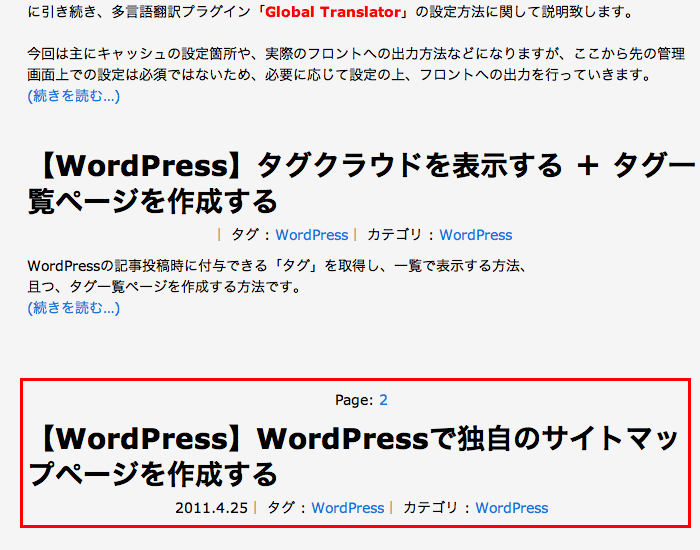Open WordPress category link of the tag cloud post
Viewport: 700px width, 550px height.
tap(475, 235)
